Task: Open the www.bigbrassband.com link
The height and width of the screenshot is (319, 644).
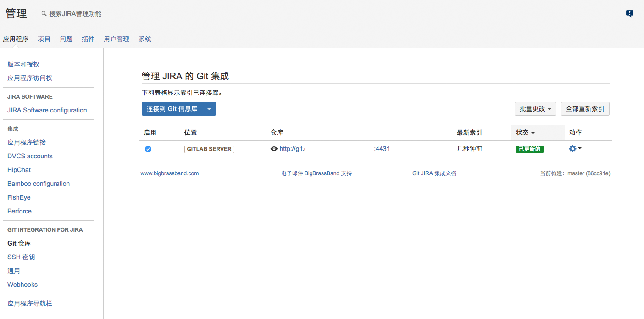Action: click(x=169, y=173)
